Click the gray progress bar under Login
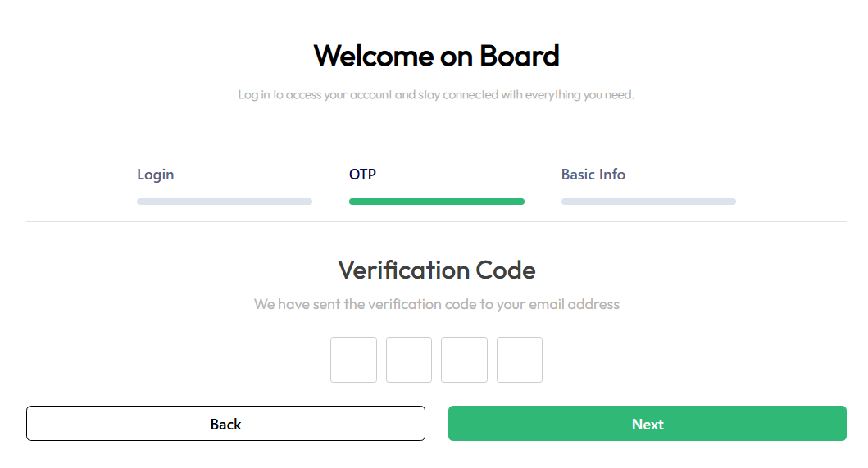868x468 pixels. 224,202
